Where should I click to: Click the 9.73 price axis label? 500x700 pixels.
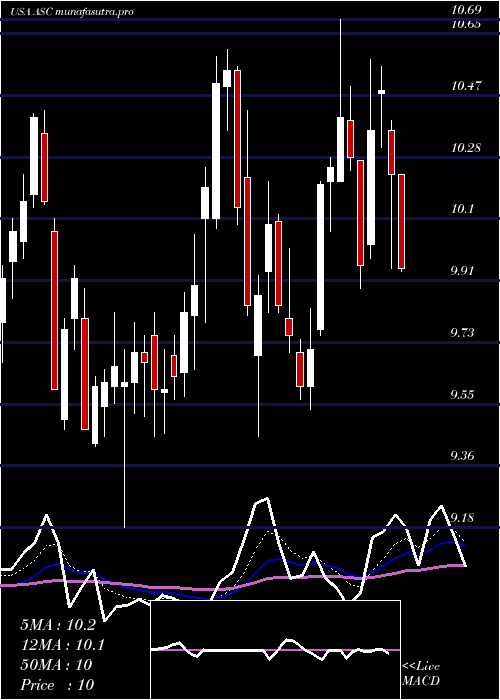(x=462, y=333)
